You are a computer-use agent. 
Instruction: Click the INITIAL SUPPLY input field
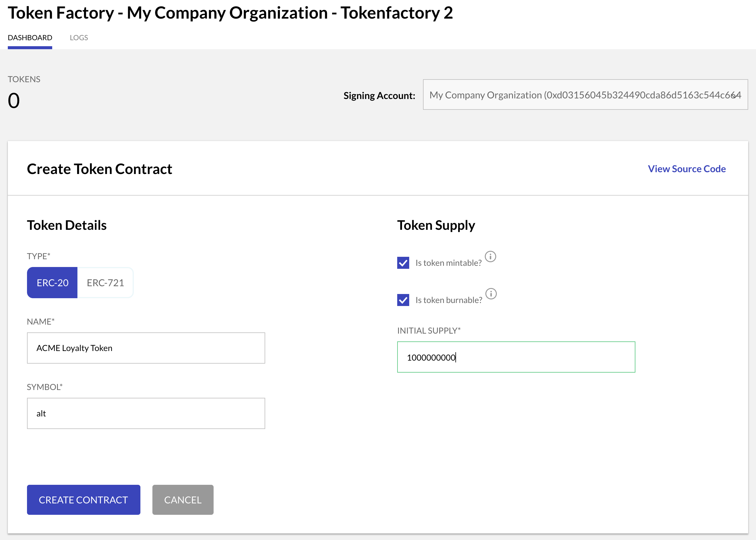point(516,356)
